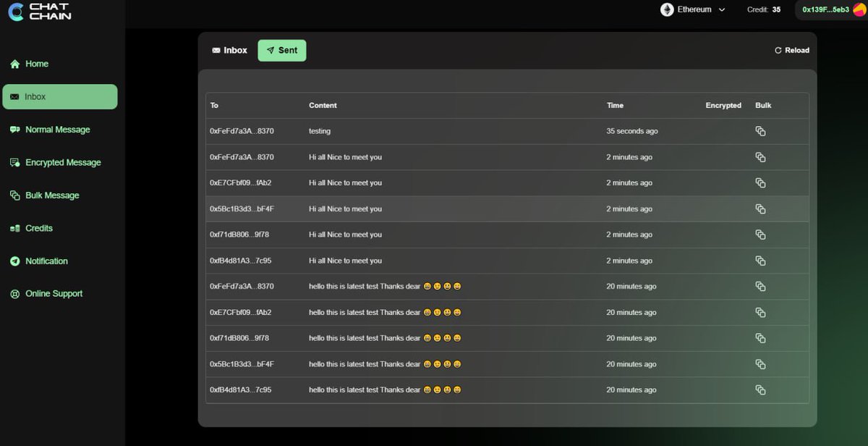Click the 'Bulk' column header

pos(763,106)
